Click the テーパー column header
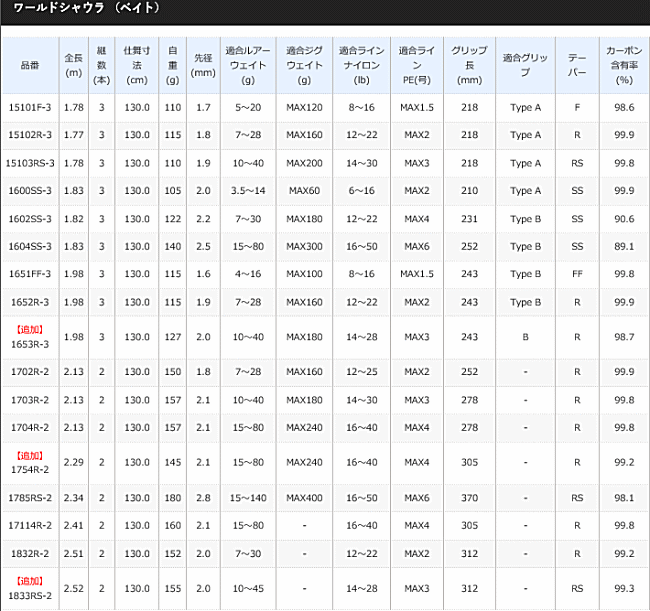 tap(577, 65)
